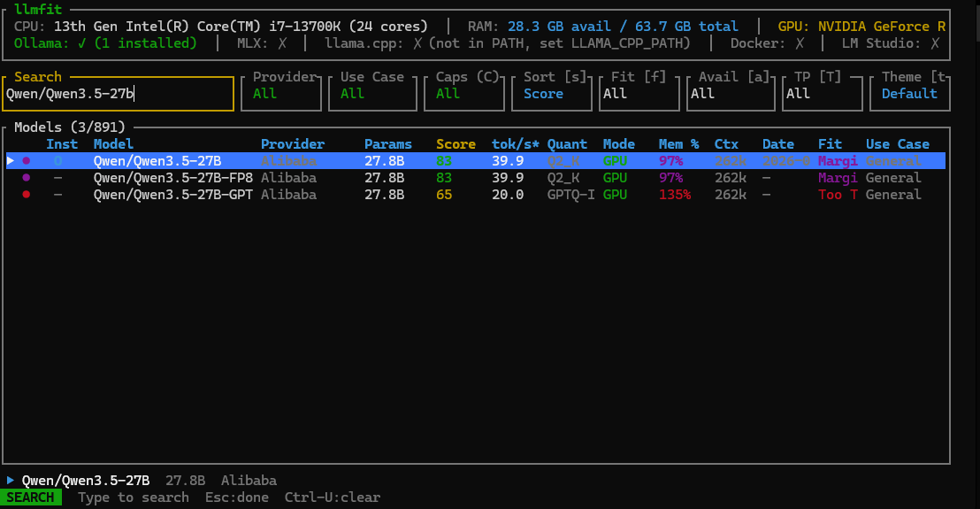Image resolution: width=980 pixels, height=509 pixels.
Task: Click the llama.cpp not in PATH status
Action: tap(508, 43)
